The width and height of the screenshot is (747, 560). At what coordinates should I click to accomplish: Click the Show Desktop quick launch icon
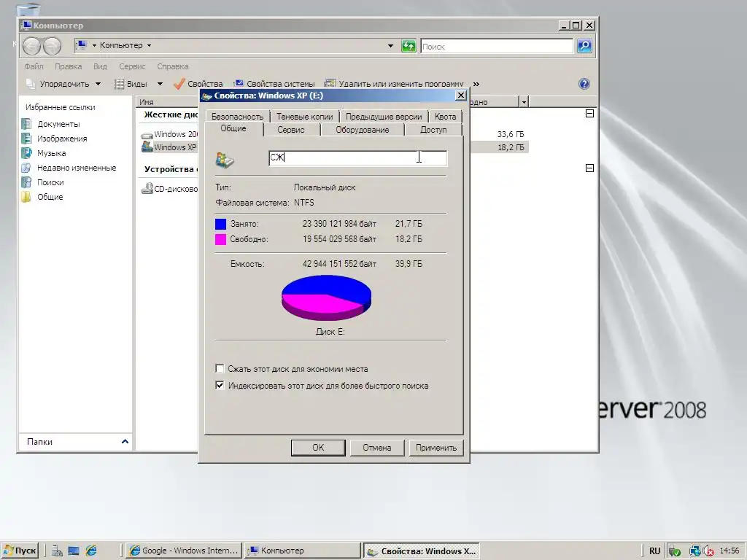point(74,551)
